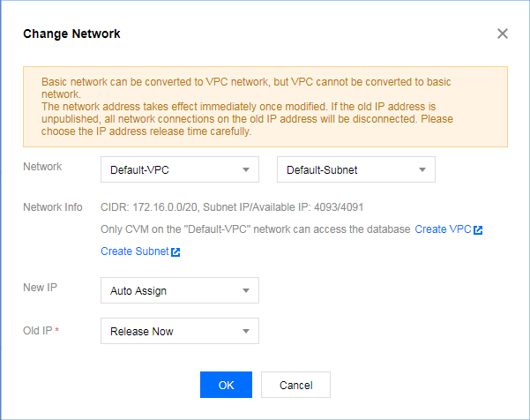
Task: Click the arrow on Default-Subnet selector
Action: coord(422,169)
